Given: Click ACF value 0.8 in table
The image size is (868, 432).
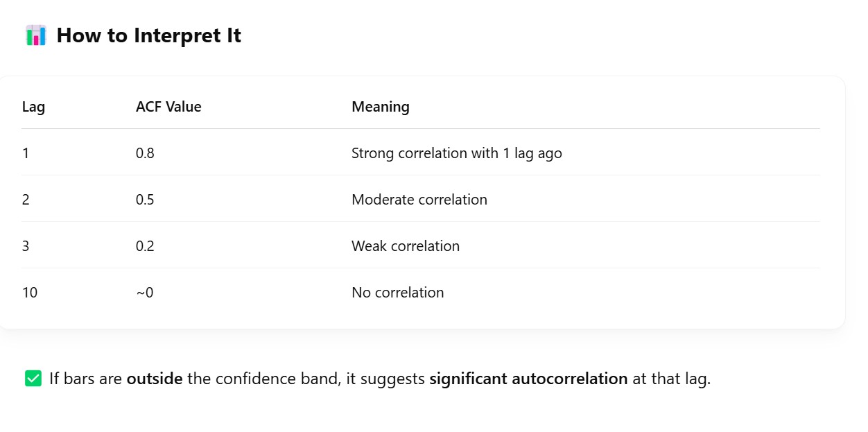Looking at the screenshot, I should [145, 153].
